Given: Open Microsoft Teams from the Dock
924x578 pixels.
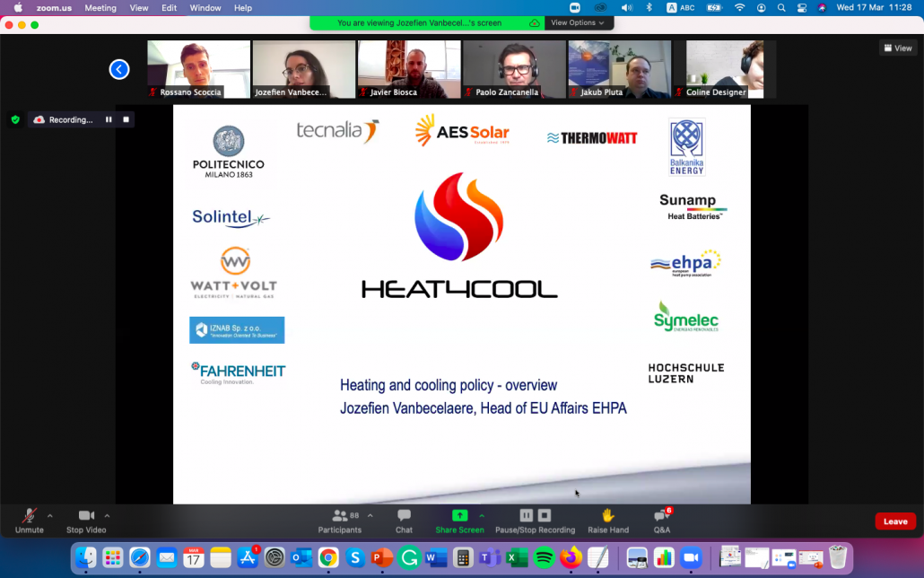Looking at the screenshot, I should pyautogui.click(x=490, y=557).
